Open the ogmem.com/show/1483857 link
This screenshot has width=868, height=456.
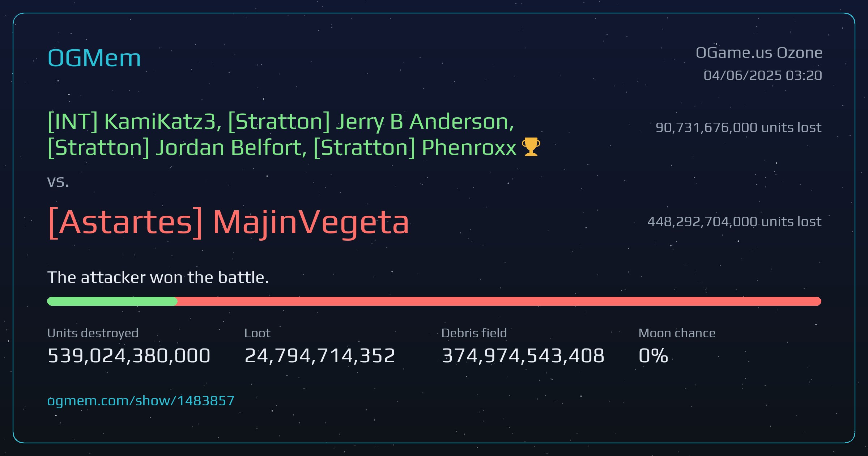pyautogui.click(x=141, y=401)
